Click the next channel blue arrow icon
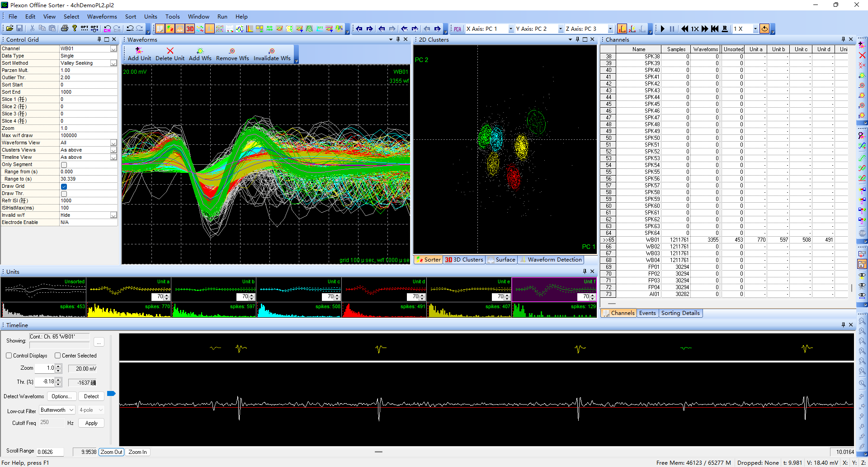The image size is (868, 467). [369, 29]
